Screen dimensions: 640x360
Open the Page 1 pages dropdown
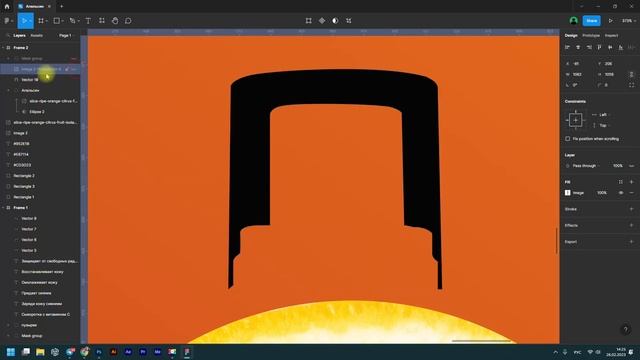(66, 36)
